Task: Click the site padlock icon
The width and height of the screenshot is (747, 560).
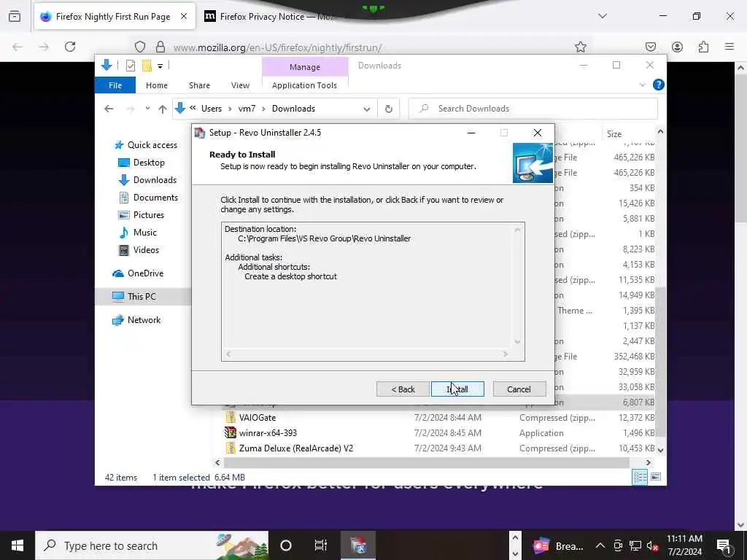Action: tap(160, 47)
